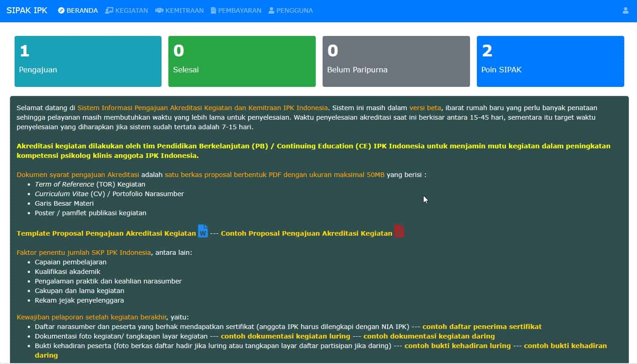Image resolution: width=637 pixels, height=364 pixels.
Task: Click 'Cakupan dan lama kegiatan' list item
Action: point(80,291)
